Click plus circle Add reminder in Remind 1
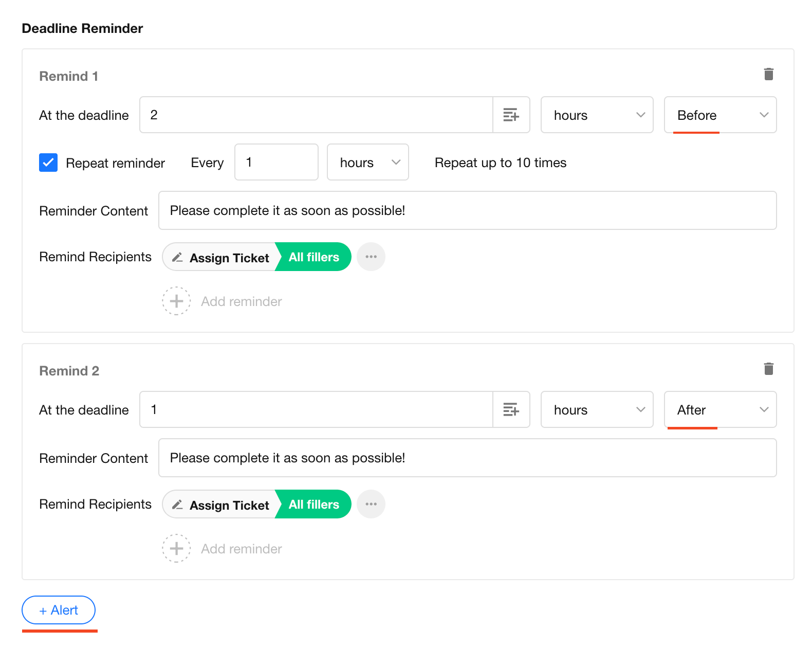Screen dimensions: 812x647 (177, 301)
